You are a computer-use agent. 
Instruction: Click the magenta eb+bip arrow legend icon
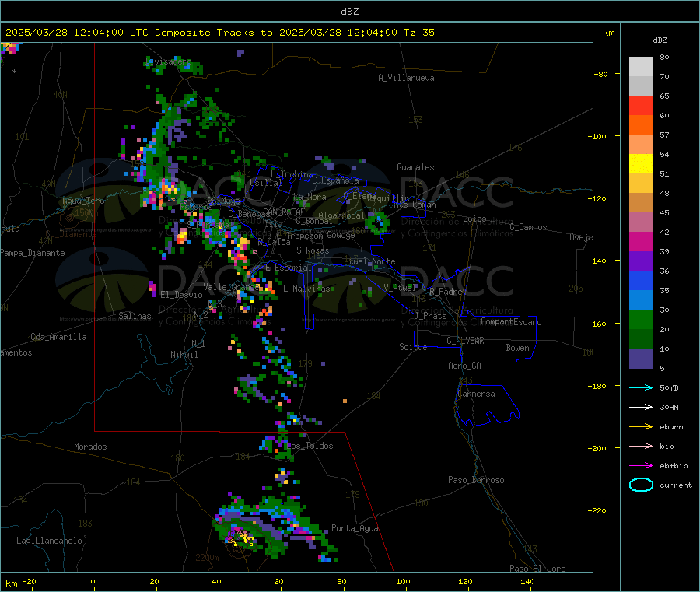(x=641, y=466)
